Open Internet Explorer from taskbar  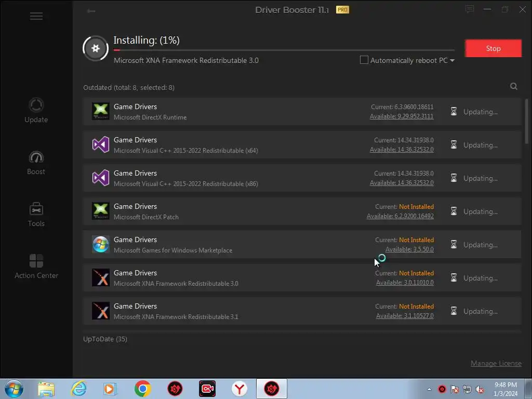point(79,389)
